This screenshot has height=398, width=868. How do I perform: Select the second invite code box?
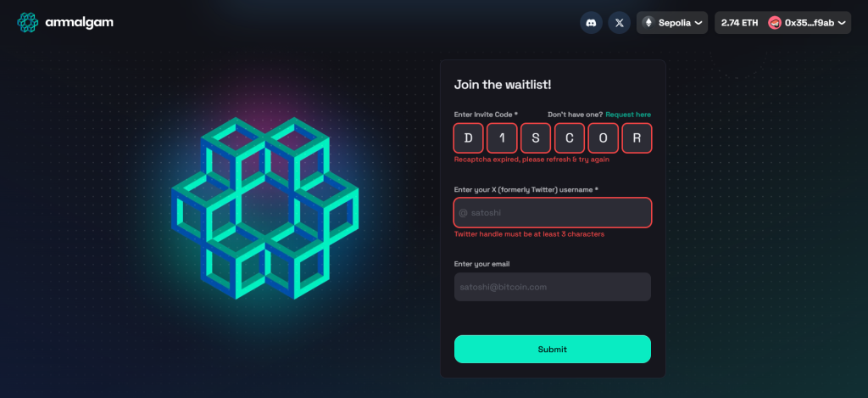coord(502,137)
